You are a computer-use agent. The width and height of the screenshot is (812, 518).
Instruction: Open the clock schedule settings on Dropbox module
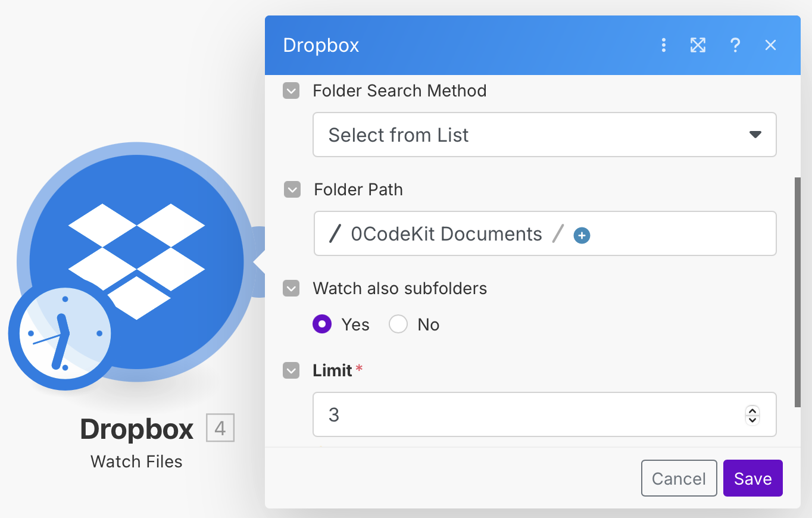point(65,333)
